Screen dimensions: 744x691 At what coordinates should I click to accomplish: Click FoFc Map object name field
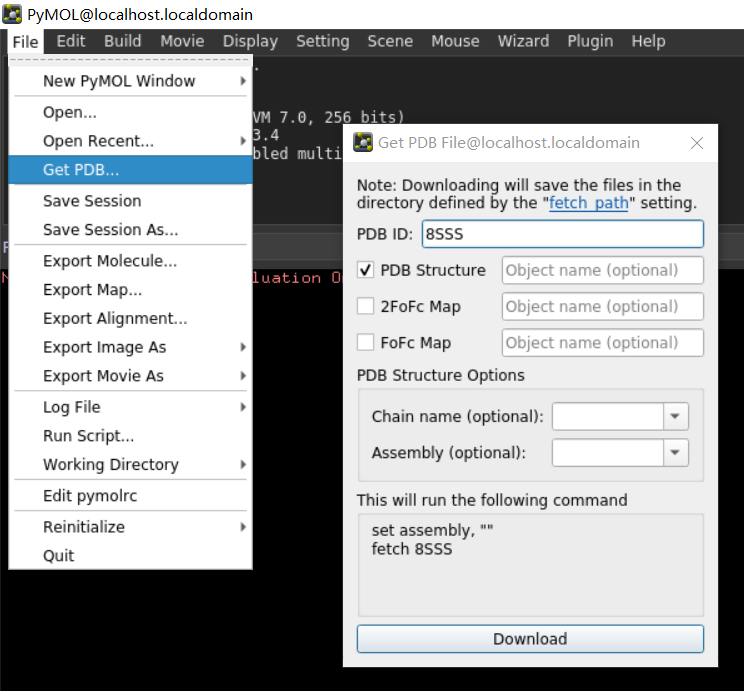point(603,342)
